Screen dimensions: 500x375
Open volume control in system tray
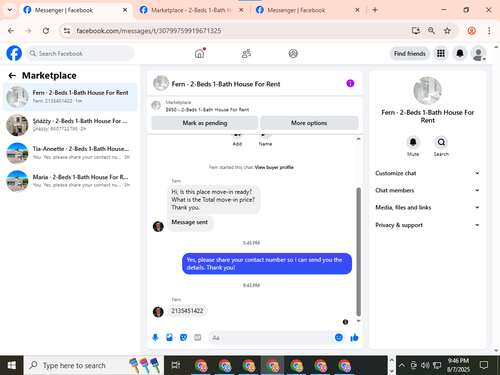pyautogui.click(x=425, y=365)
